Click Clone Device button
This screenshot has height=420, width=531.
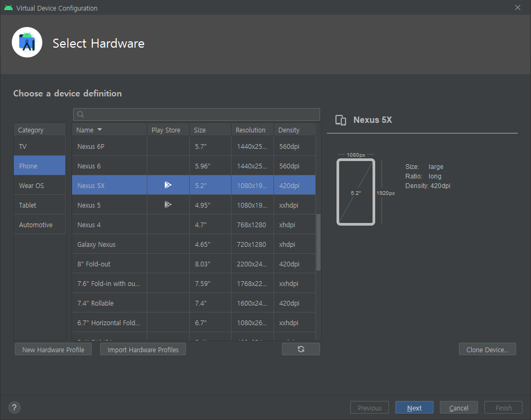click(488, 350)
